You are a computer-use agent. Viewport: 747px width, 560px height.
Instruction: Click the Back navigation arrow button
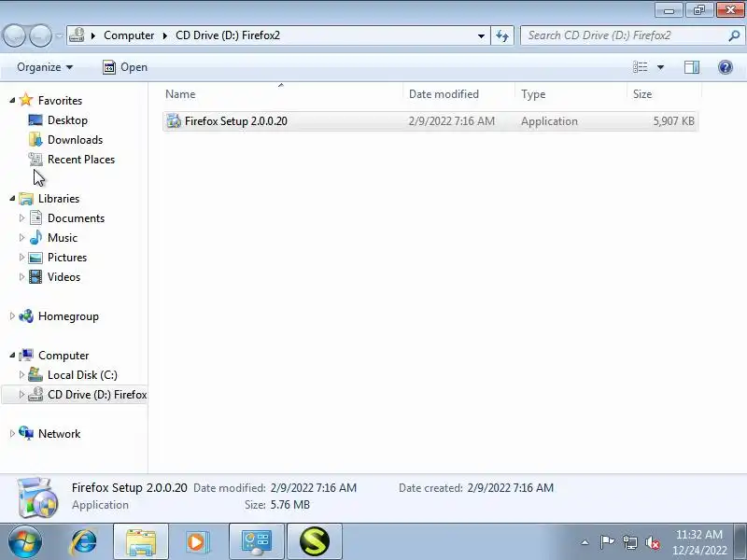14,35
